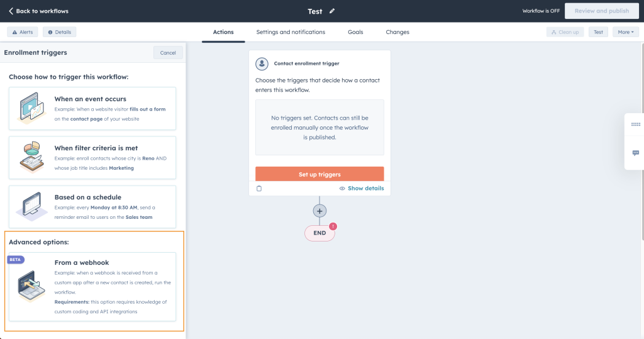
Task: Click the back arrow to workflows
Action: [11, 11]
